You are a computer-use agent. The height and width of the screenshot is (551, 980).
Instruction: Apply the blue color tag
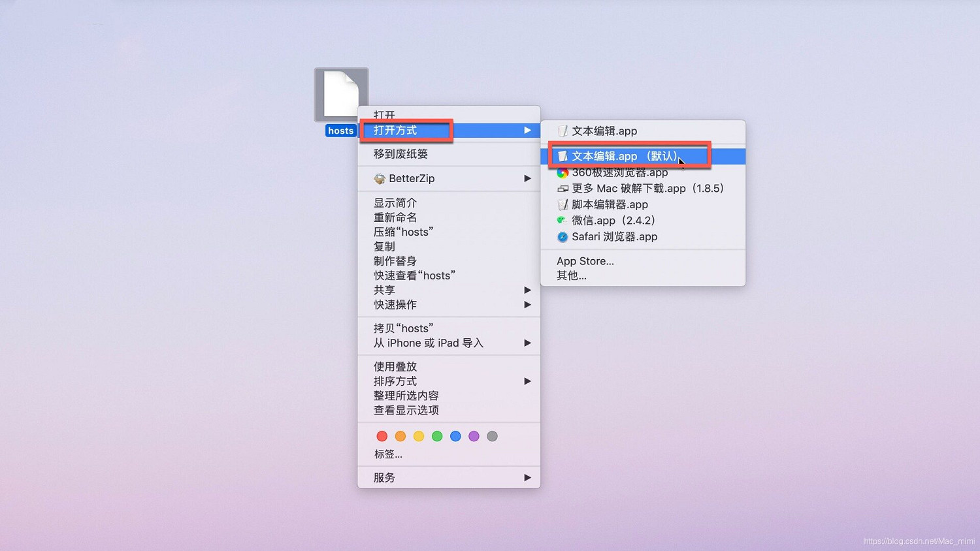(455, 436)
